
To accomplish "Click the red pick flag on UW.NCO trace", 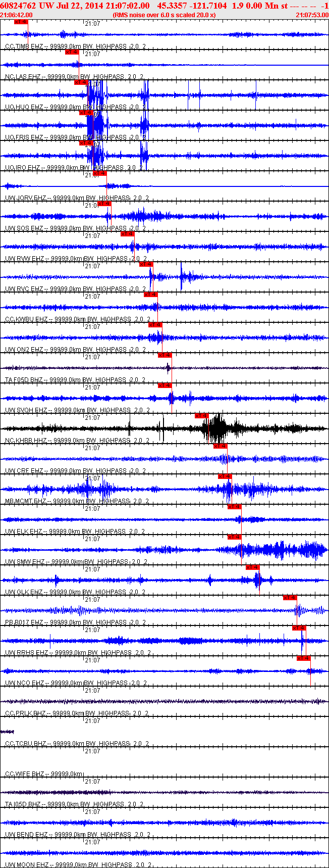I will (304, 658).
